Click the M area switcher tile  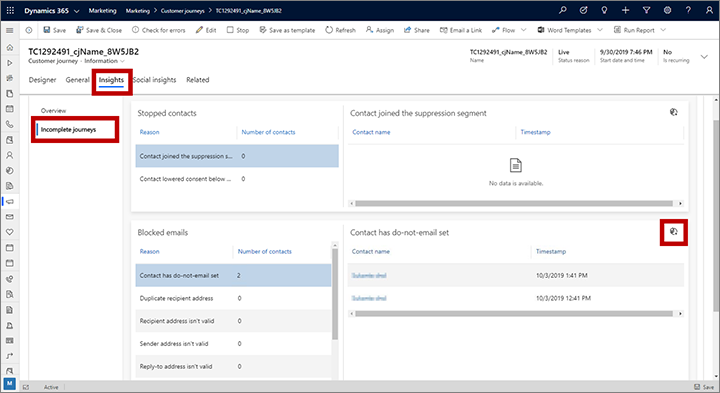(x=10, y=384)
